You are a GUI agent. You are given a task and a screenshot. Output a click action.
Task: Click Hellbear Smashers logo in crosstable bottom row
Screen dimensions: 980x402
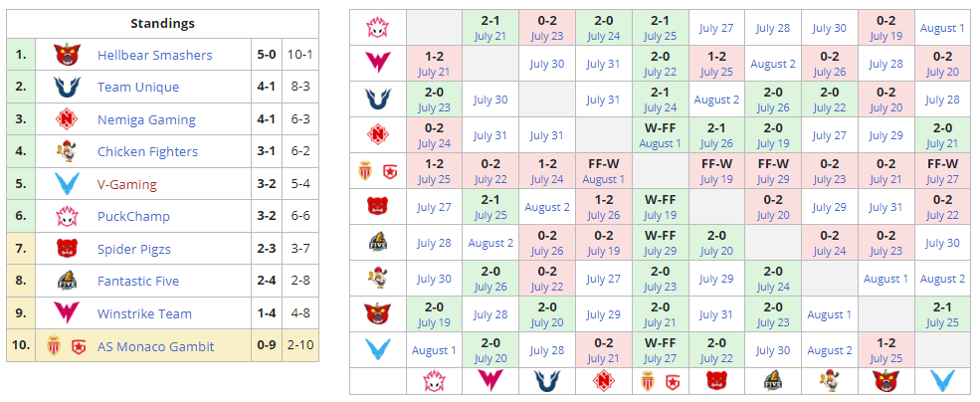[x=885, y=379]
